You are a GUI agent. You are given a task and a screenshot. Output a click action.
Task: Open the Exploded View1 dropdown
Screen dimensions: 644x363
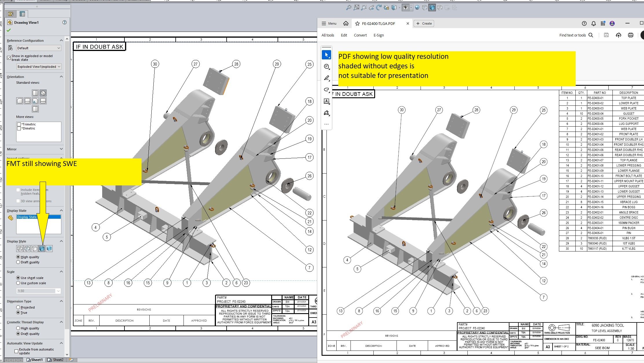pyautogui.click(x=39, y=67)
